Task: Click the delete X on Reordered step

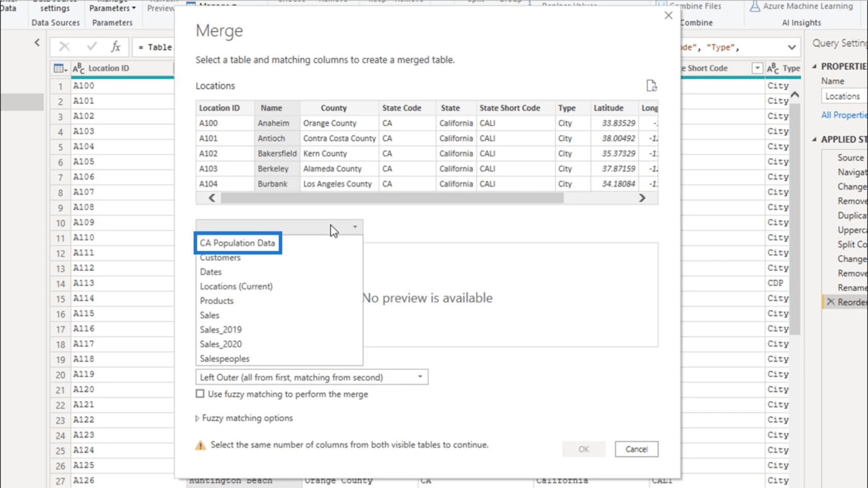Action: point(831,302)
